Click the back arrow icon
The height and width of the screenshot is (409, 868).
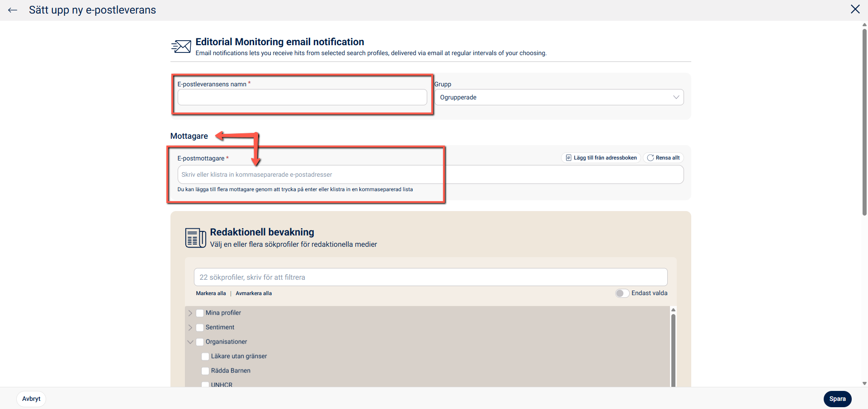[x=13, y=10]
